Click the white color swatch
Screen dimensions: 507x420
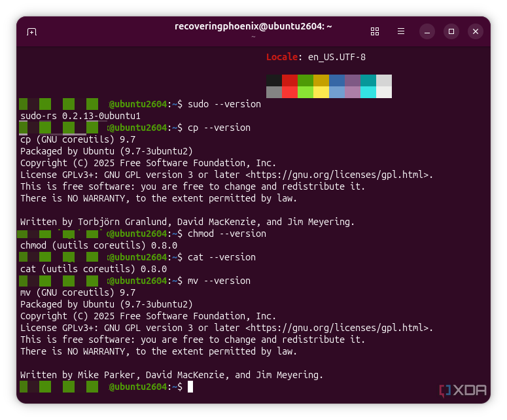coord(384,92)
